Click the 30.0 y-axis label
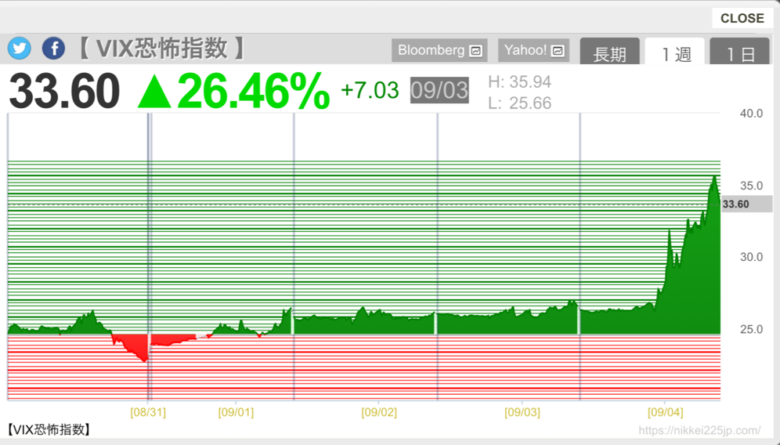This screenshot has height=445, width=780. coord(751,257)
